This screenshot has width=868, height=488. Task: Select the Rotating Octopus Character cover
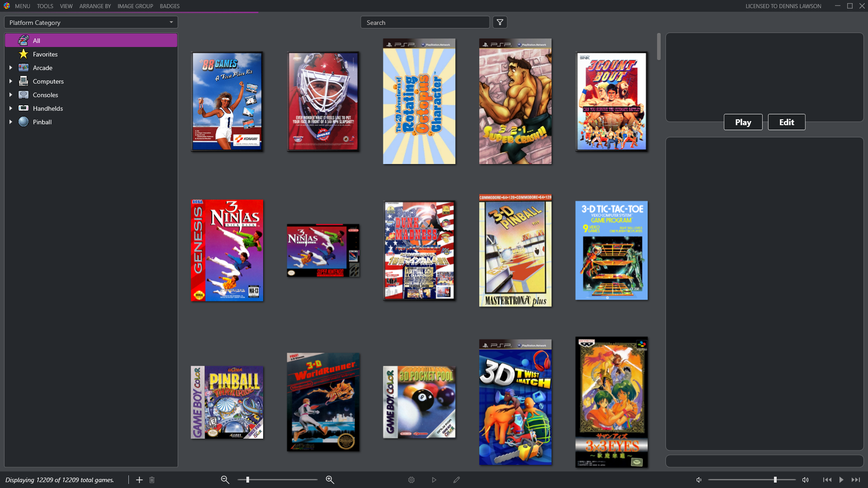click(x=419, y=101)
